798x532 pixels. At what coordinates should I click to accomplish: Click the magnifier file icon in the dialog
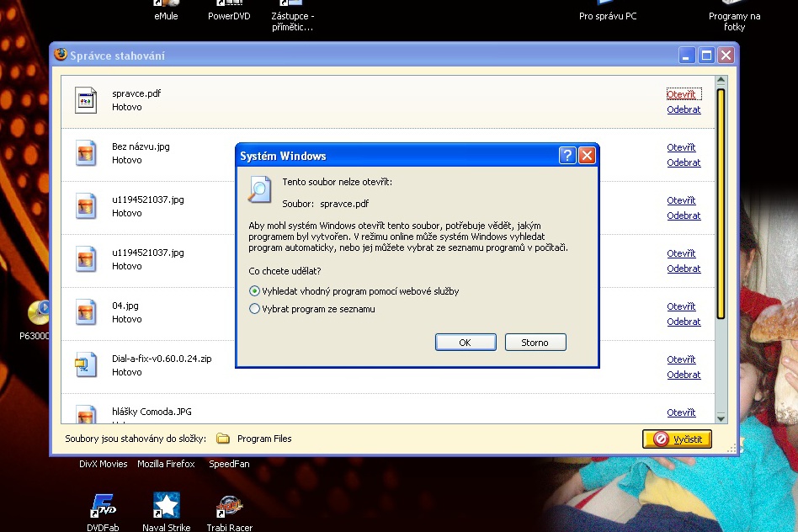259,189
